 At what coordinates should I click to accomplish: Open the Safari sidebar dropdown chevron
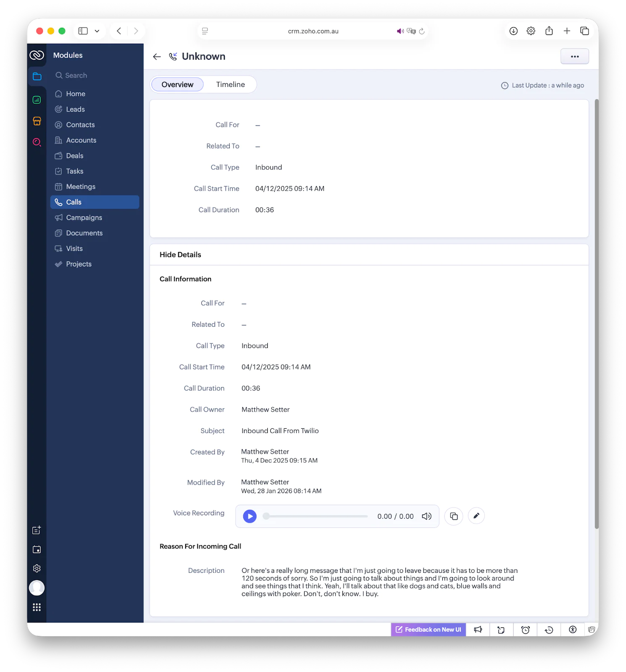97,31
